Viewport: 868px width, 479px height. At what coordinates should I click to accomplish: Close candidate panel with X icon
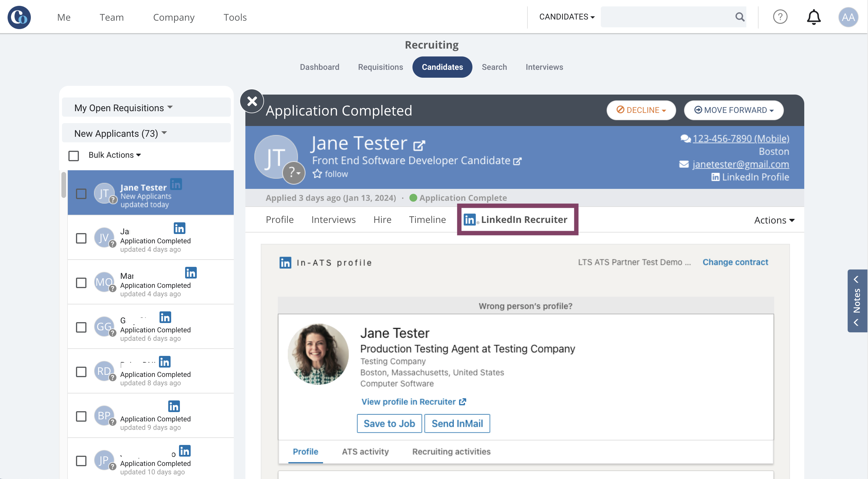[x=252, y=101]
